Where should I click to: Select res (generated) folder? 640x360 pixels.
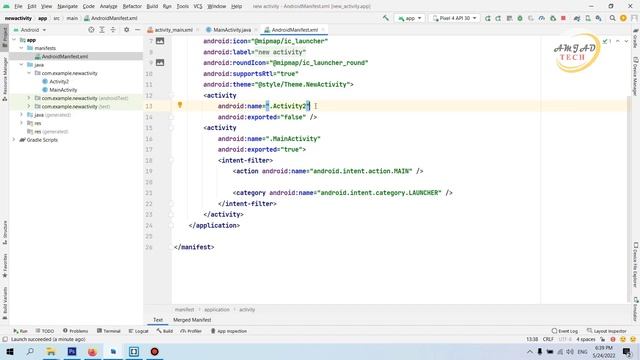(47, 131)
